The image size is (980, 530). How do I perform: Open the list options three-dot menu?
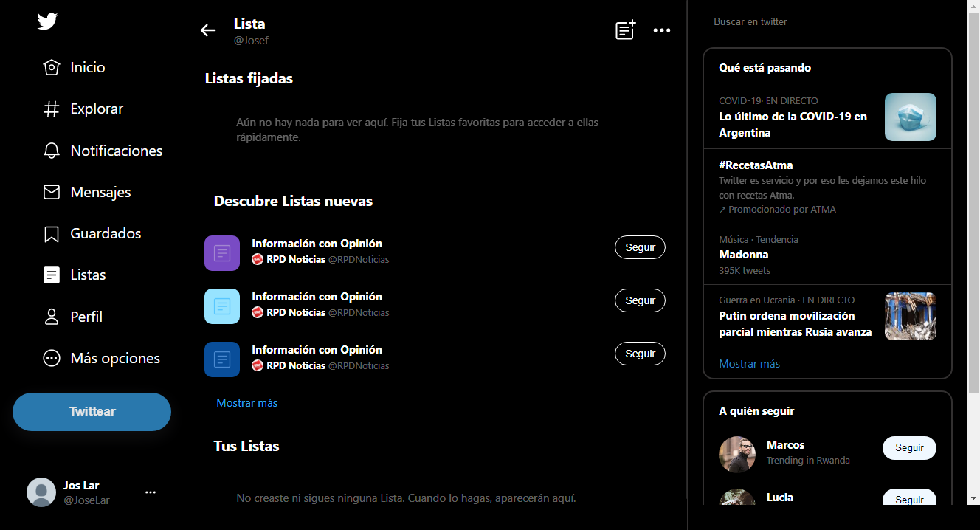coord(662,30)
